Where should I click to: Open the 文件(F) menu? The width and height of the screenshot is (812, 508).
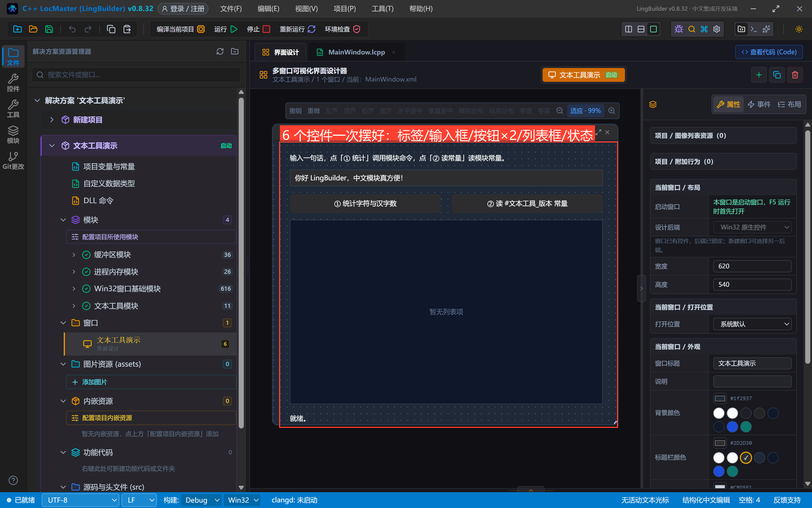pyautogui.click(x=231, y=9)
